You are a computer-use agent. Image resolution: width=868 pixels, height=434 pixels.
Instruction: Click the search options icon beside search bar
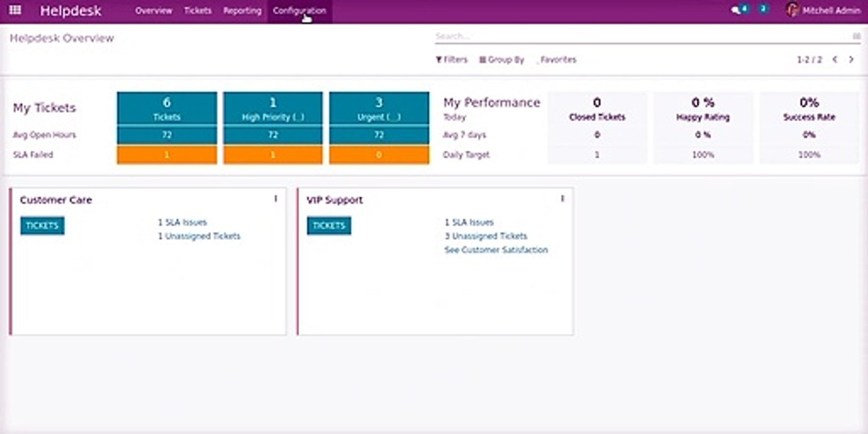pyautogui.click(x=857, y=36)
